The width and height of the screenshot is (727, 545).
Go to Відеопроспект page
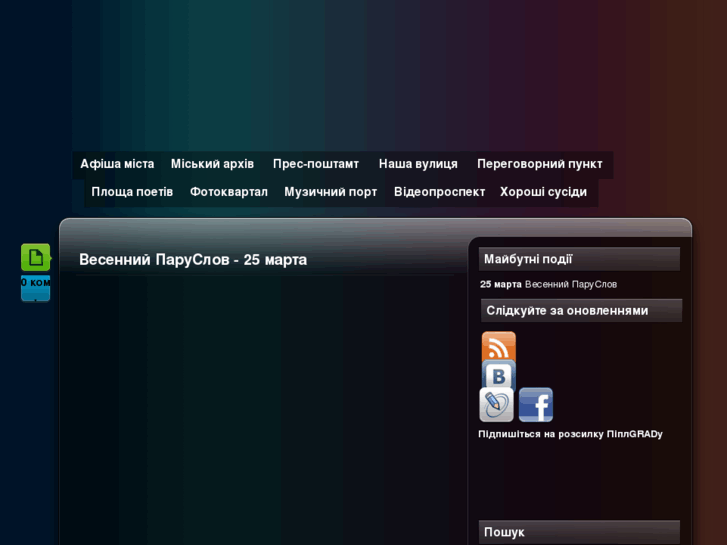pyautogui.click(x=439, y=192)
